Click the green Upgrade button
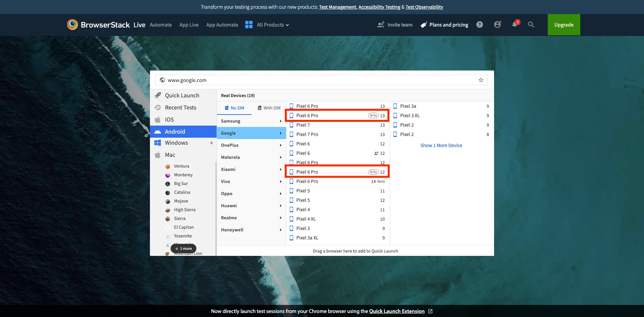 563,25
